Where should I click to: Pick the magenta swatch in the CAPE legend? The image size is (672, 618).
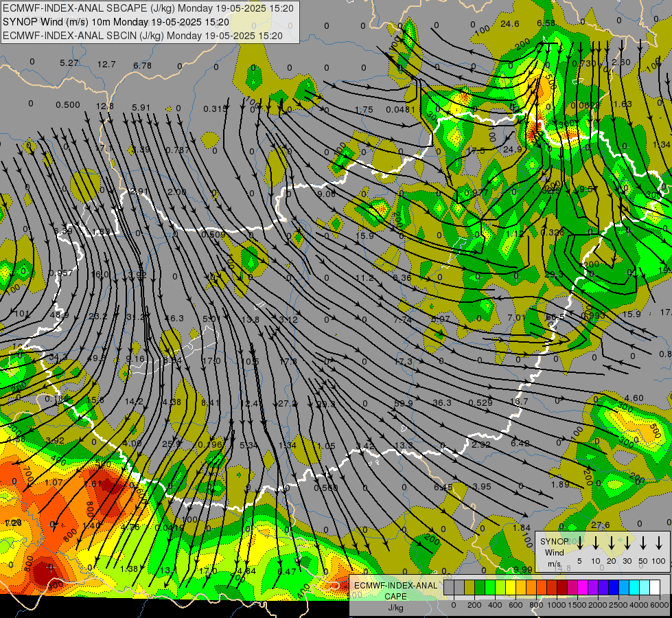[x=583, y=588]
